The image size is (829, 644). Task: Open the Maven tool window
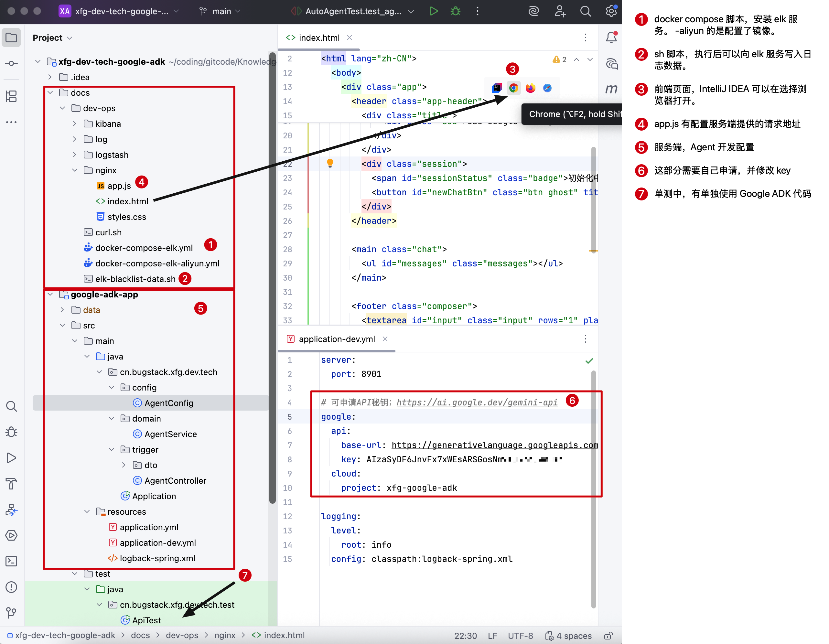click(611, 89)
